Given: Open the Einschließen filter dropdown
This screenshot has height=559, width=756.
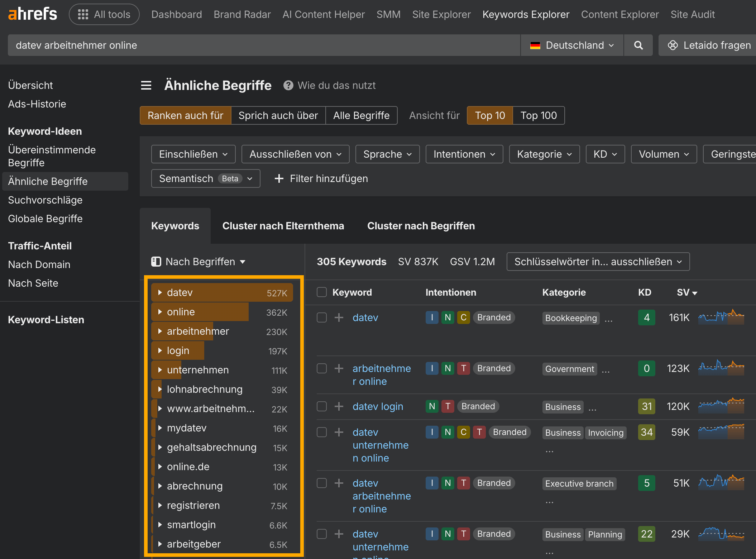Looking at the screenshot, I should (x=193, y=154).
